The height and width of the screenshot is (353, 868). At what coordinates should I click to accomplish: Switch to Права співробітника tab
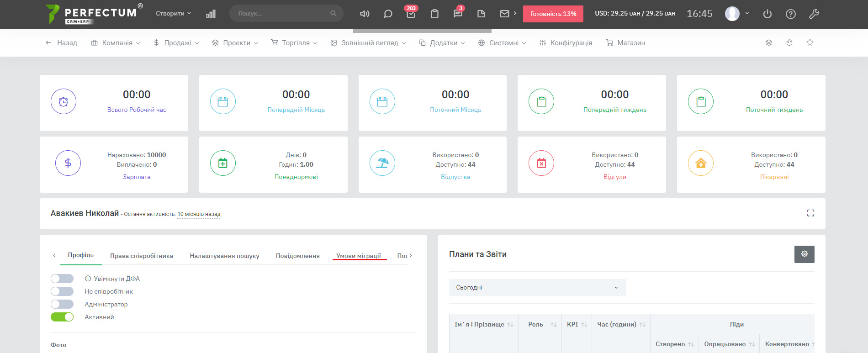[x=142, y=256]
